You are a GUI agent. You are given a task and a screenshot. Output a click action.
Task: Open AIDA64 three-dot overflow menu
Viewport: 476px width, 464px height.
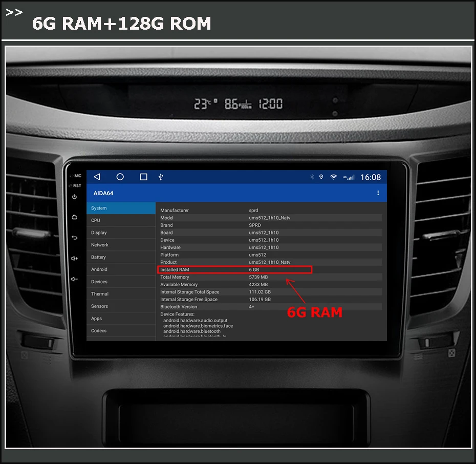378,193
